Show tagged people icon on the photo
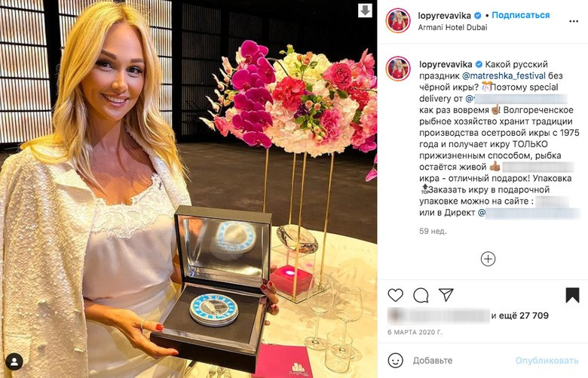Viewport: 588px width, 378px height. point(14,361)
